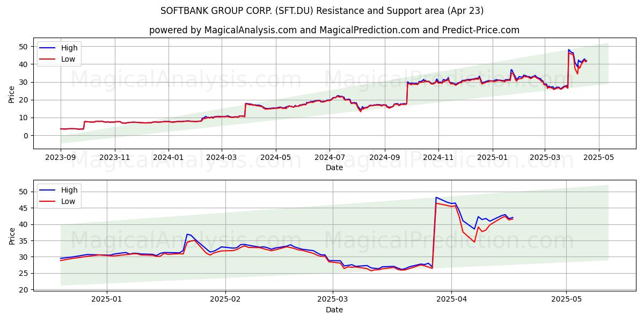The image size is (644, 322).
Task: Click top chart x-axis label '2024-01'
Action: (x=169, y=158)
